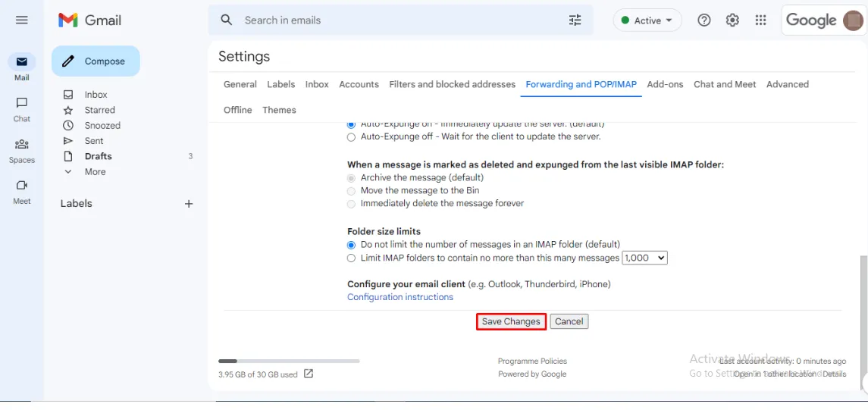Select Auto-Expunge off radio option
The width and height of the screenshot is (868, 410).
[x=351, y=137]
